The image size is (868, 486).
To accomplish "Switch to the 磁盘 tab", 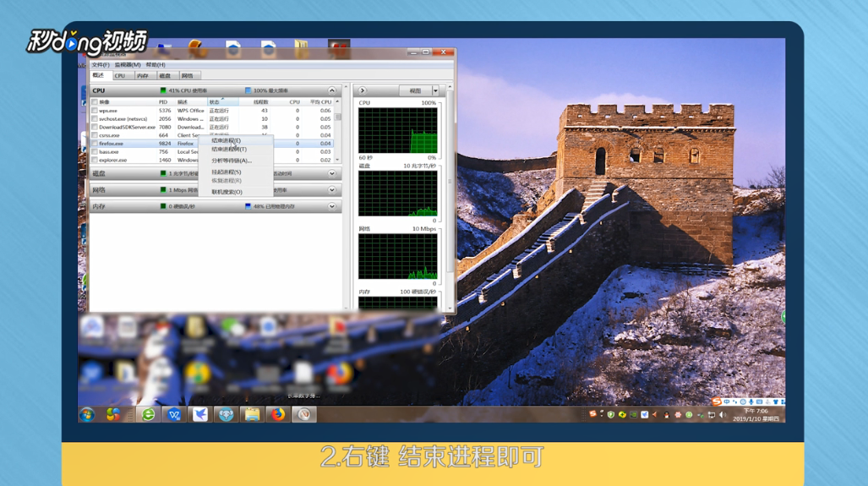I will tap(165, 76).
